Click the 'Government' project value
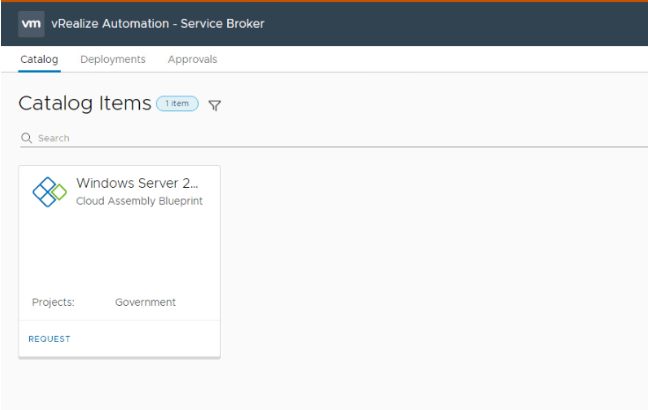 coord(145,302)
